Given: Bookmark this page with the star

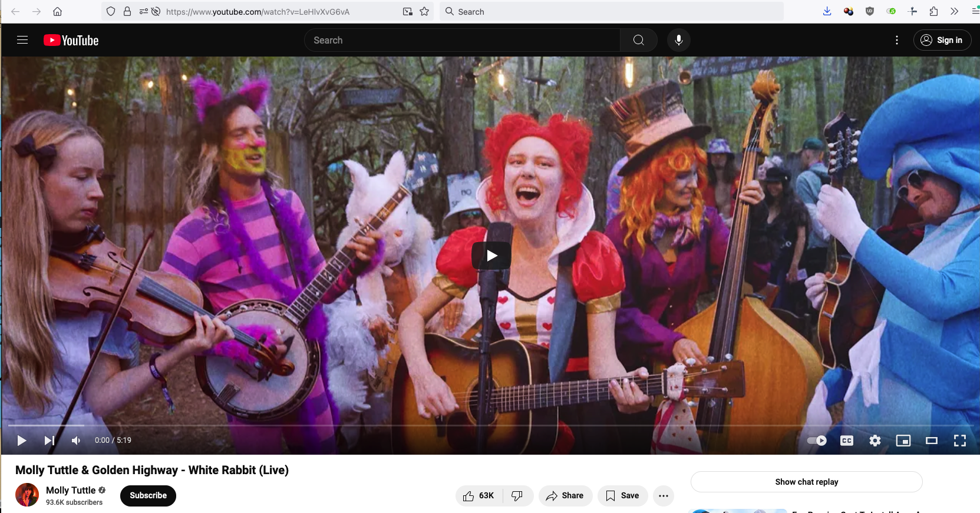Looking at the screenshot, I should point(424,11).
